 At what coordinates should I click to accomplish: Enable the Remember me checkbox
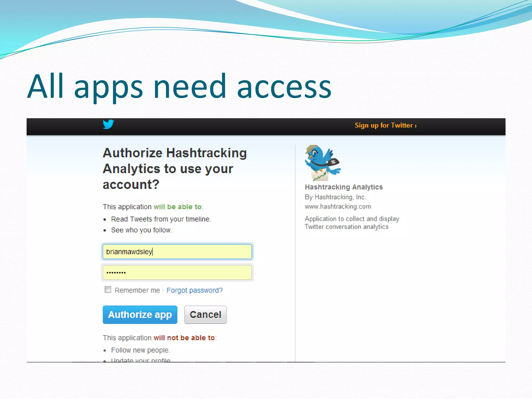pos(108,290)
